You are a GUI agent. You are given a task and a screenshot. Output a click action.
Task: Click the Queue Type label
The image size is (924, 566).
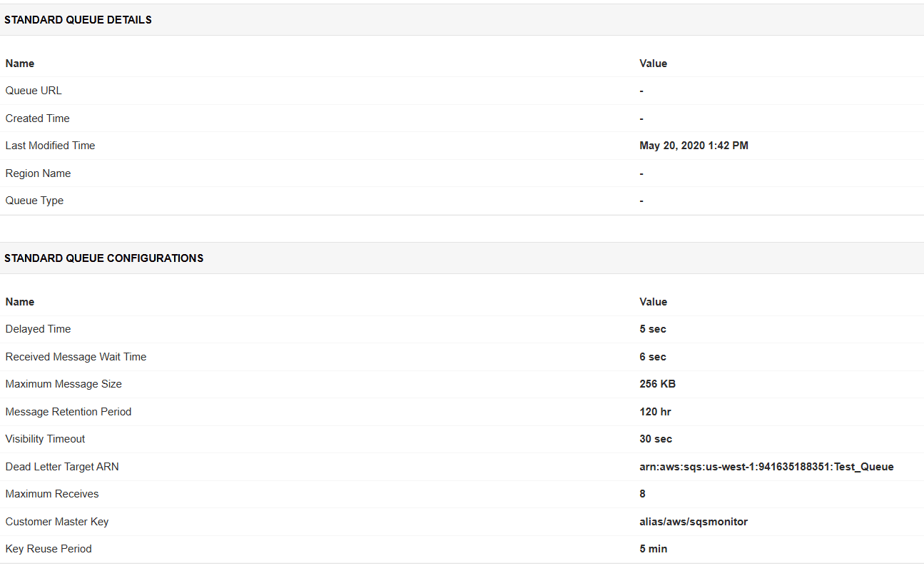[x=34, y=201]
